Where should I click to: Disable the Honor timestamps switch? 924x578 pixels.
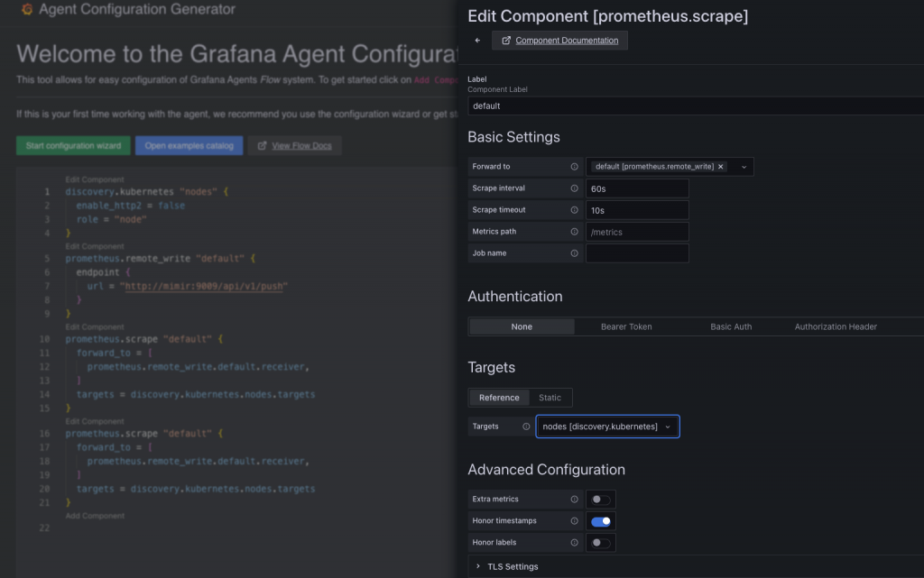[600, 521]
